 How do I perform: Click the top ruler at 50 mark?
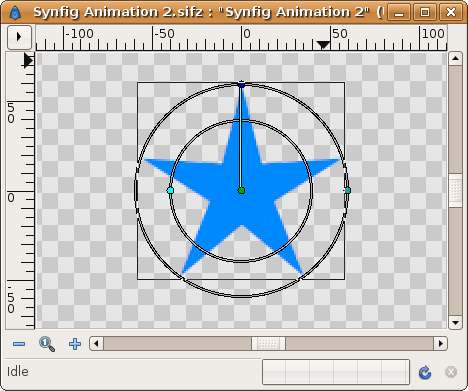339,34
